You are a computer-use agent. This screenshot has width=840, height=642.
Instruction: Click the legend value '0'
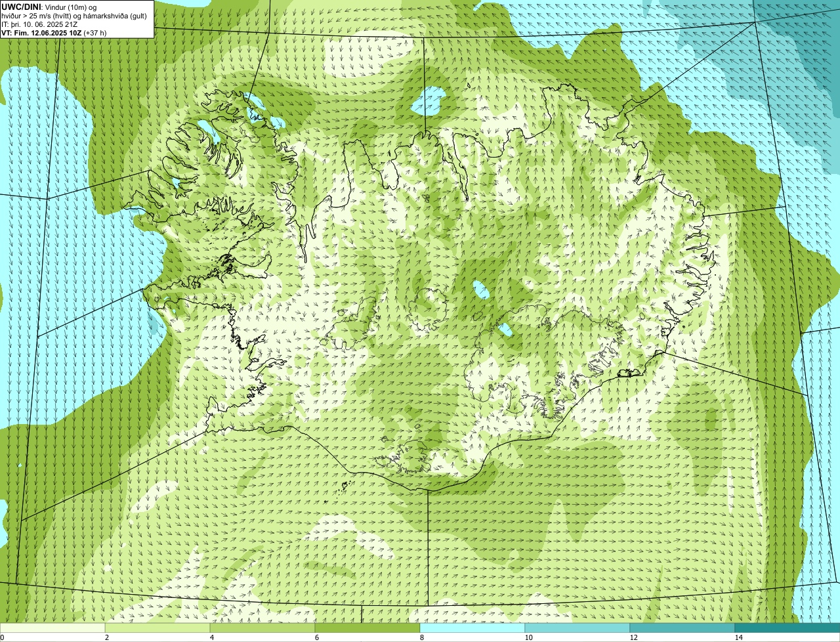[x=2, y=637]
